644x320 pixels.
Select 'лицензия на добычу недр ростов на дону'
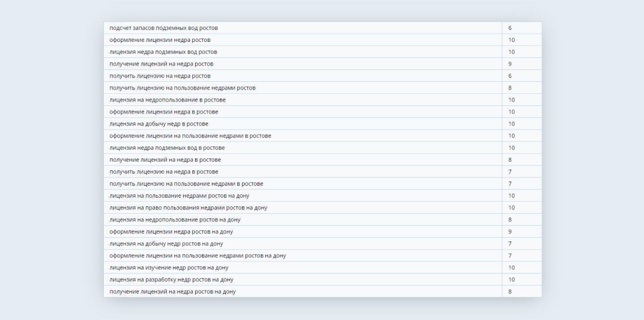(166, 244)
